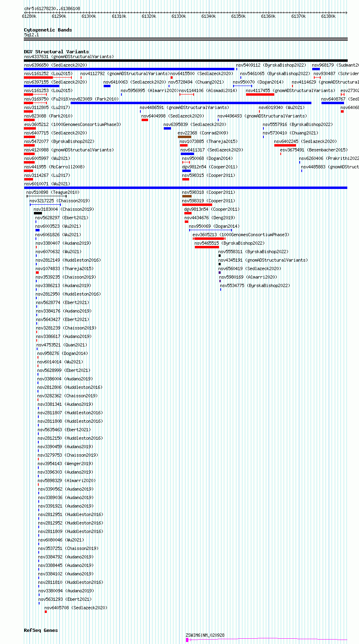This screenshot has height=644, width=359.
Task: Open nsv6560419 (Sedlazeck2020) variant
Action: pos(250,269)
